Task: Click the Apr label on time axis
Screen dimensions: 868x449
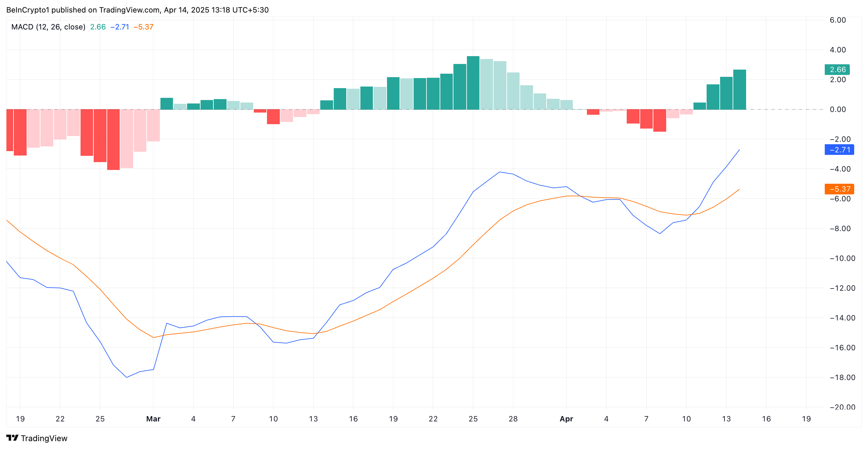Action: click(x=566, y=419)
